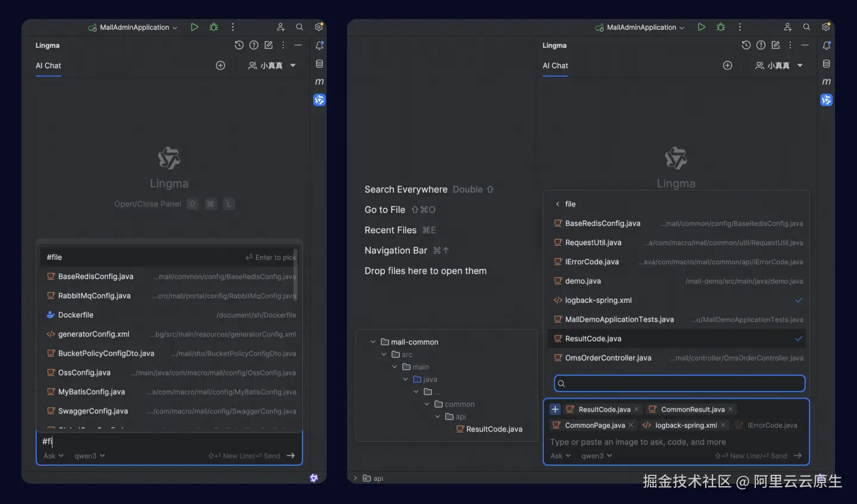Choose Dockerfile from the left file suggestions
Screen dimensions: 857x504
[x=169, y=315]
